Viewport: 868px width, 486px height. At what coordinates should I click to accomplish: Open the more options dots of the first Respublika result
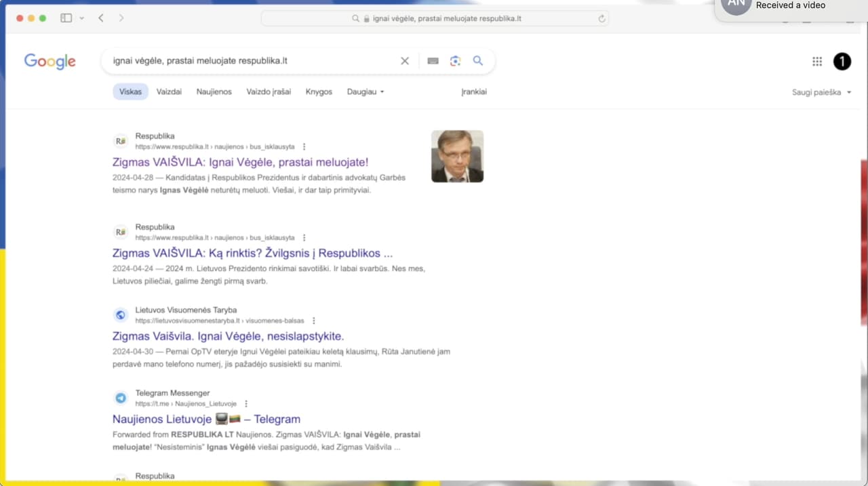coord(304,146)
